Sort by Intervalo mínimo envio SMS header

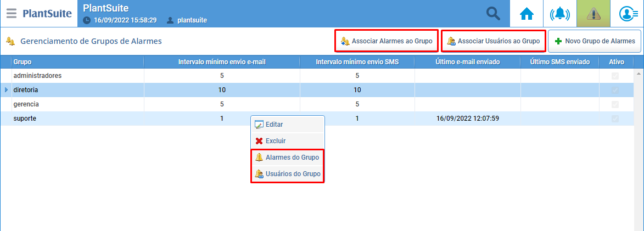tap(357, 63)
